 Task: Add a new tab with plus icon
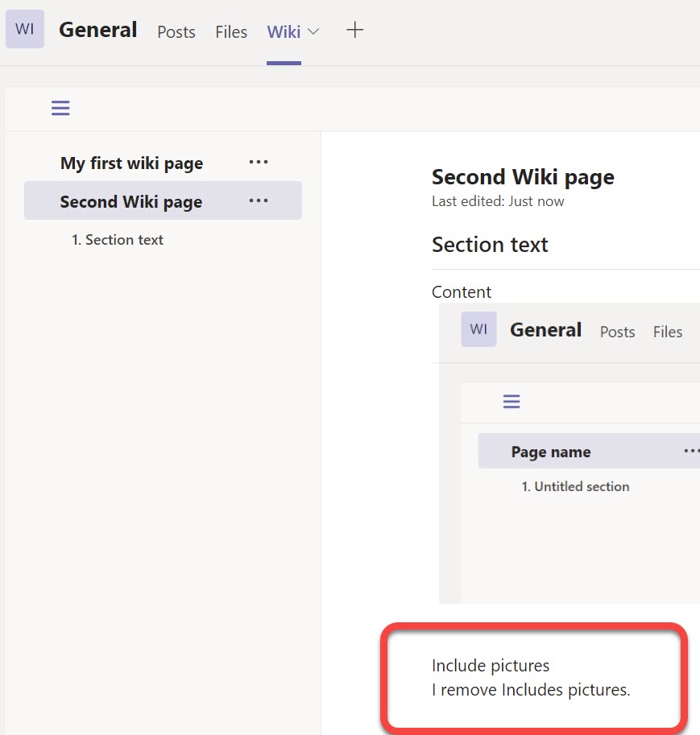[x=354, y=31]
